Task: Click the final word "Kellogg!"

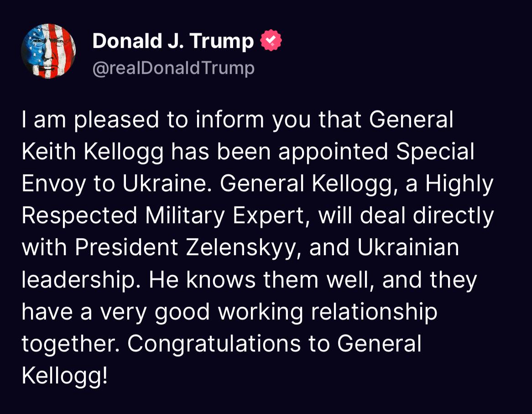Action: point(65,376)
